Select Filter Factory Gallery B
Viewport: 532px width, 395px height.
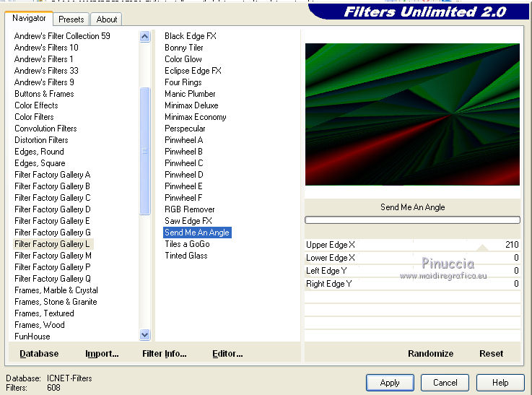coord(52,186)
